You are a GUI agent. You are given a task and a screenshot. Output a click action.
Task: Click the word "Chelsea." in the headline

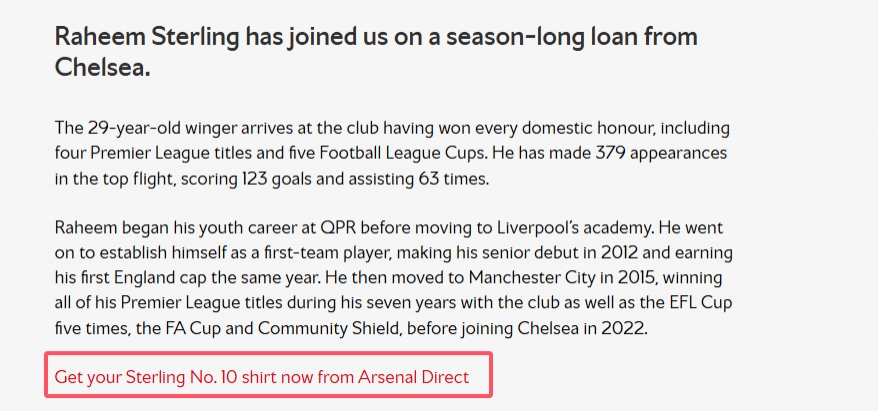pyautogui.click(x=102, y=67)
